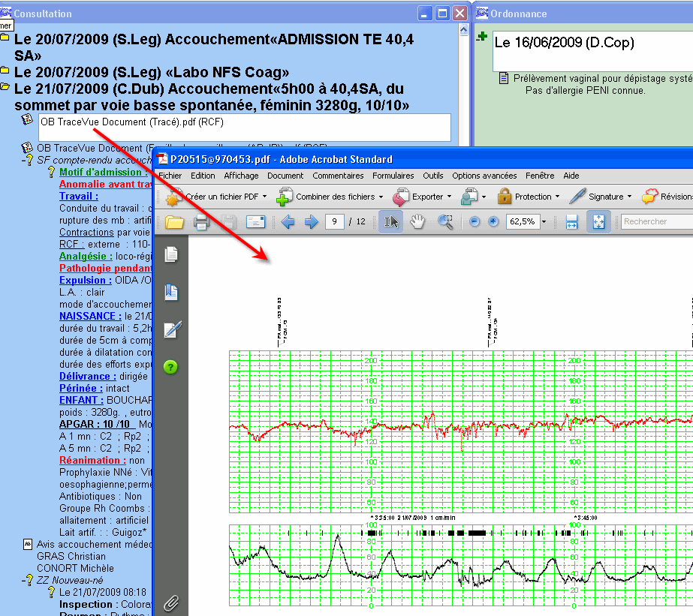Open the Outils menu
Image resolution: width=693 pixels, height=616 pixels.
pos(433,176)
